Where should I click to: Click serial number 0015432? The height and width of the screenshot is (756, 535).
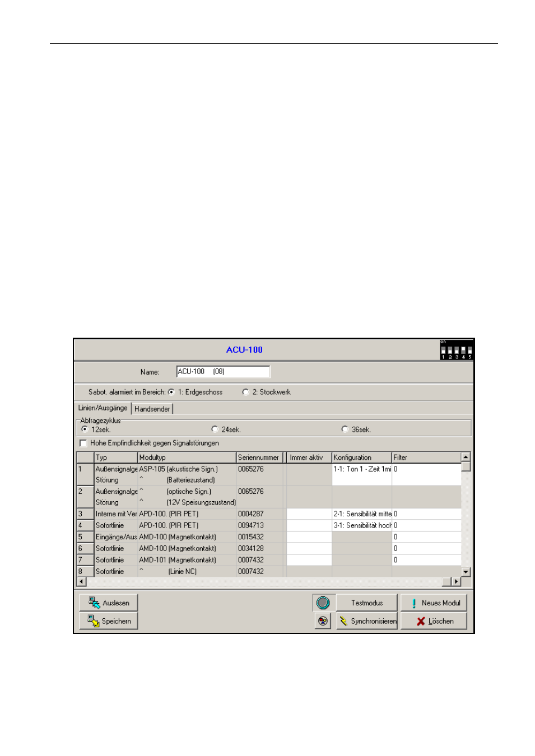click(260, 537)
